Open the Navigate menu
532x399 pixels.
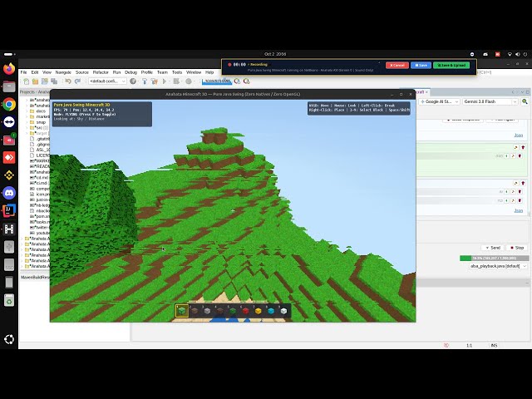tap(63, 72)
